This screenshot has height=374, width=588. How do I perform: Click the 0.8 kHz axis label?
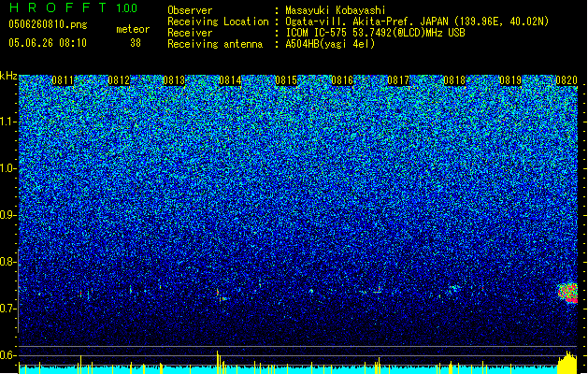(x=8, y=262)
